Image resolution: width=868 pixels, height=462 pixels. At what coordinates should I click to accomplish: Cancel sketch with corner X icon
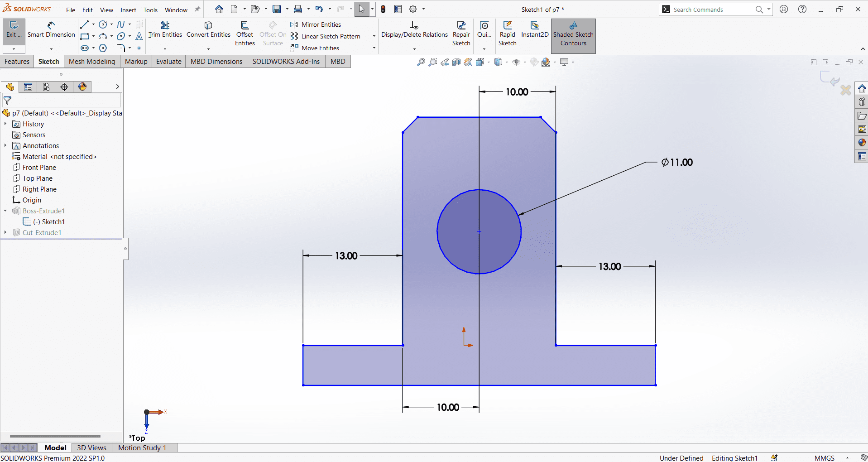tap(845, 90)
